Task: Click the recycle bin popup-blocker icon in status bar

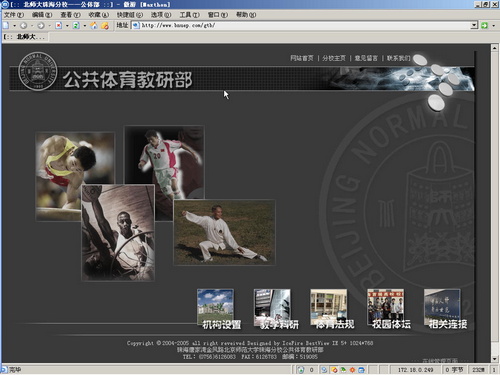Action: 301,370
